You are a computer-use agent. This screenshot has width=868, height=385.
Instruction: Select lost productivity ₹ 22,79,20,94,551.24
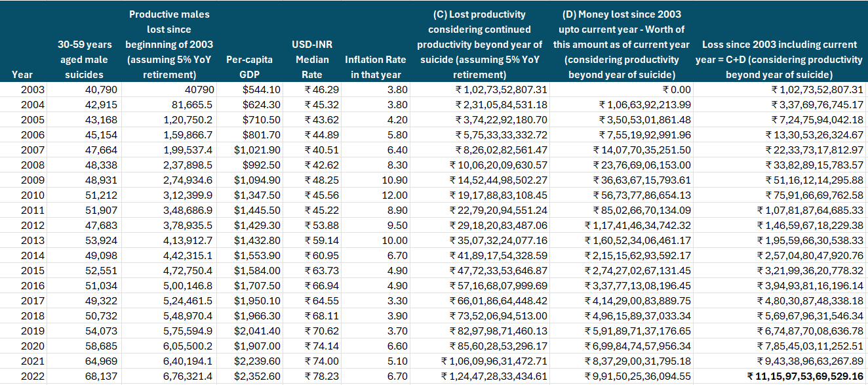pyautogui.click(x=498, y=211)
